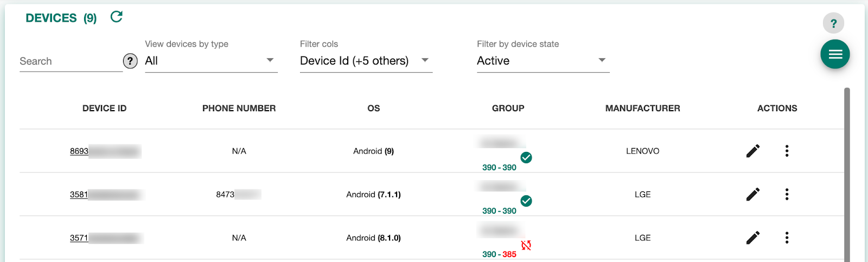This screenshot has width=868, height=262.
Task: Focus the Search input field
Action: pos(71,61)
